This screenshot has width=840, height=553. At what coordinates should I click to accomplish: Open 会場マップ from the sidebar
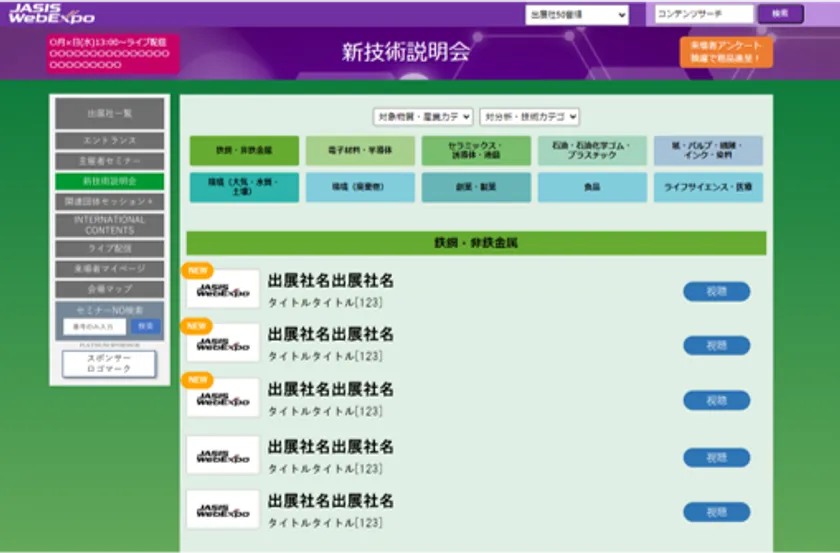109,289
